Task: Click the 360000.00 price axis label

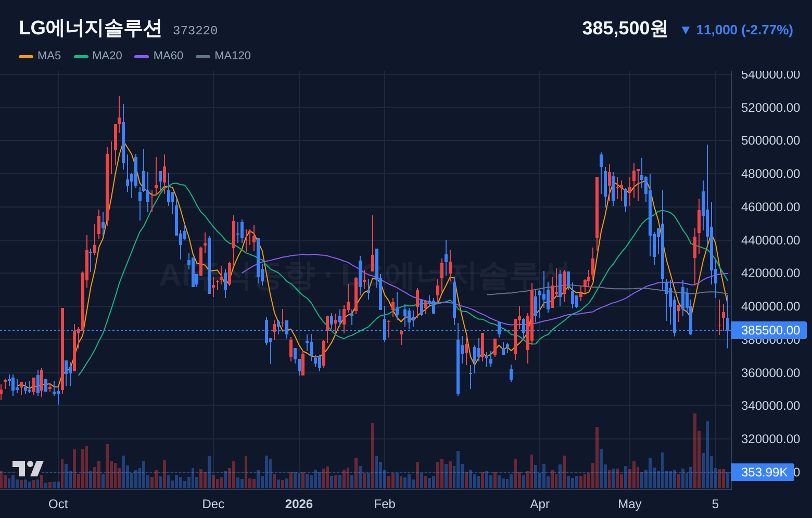Action: pyautogui.click(x=770, y=373)
